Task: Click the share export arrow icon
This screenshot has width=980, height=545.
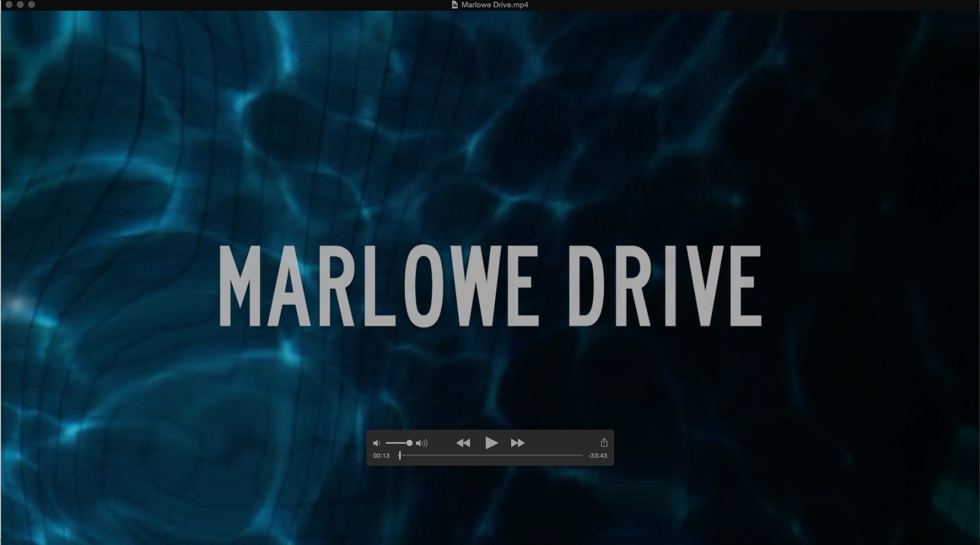Action: [603, 443]
